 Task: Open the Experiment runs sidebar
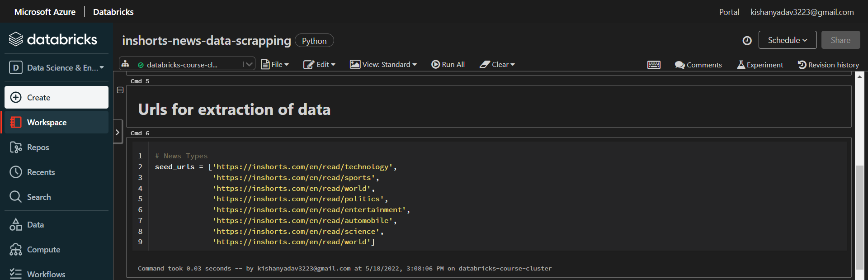click(760, 65)
